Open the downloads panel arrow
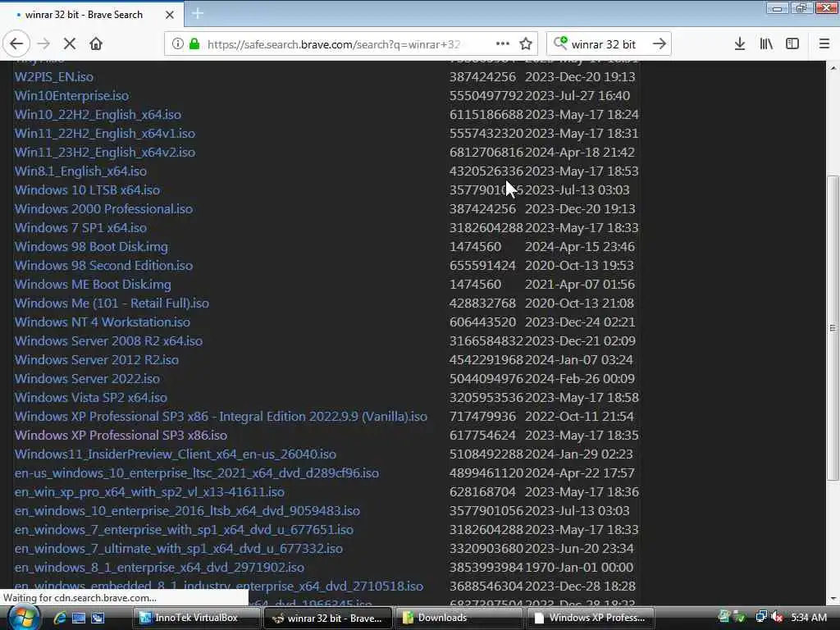 [740, 44]
